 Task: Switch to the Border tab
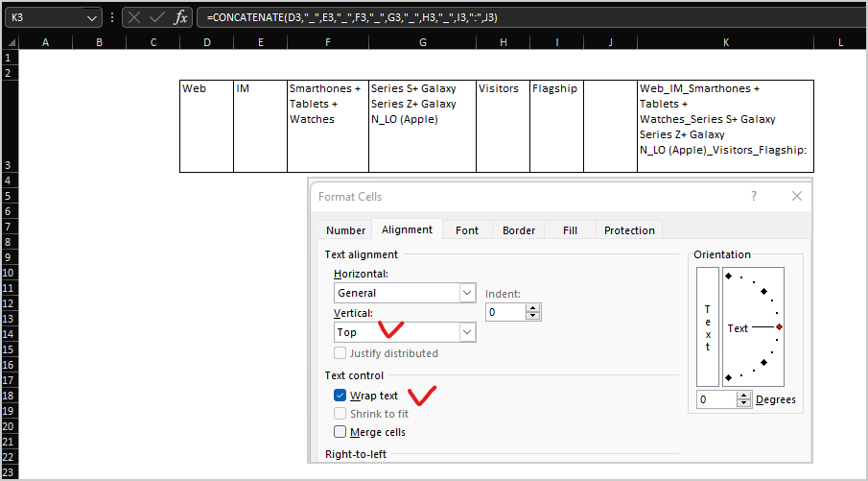tap(519, 230)
